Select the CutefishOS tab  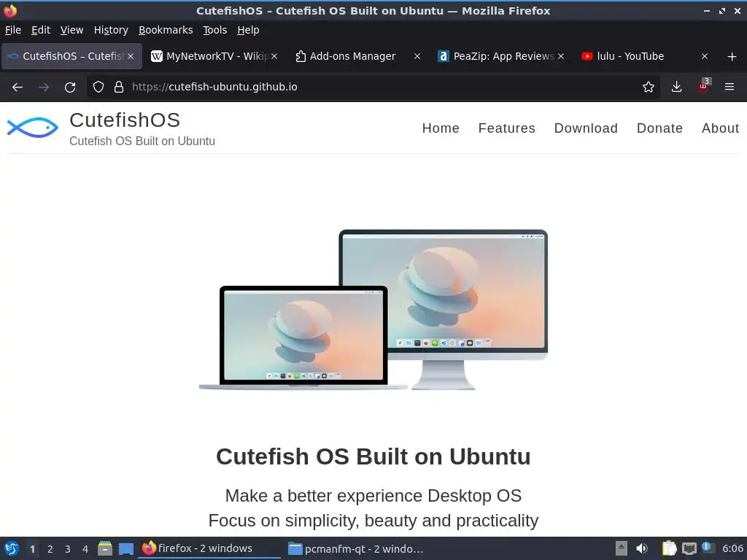click(71, 56)
